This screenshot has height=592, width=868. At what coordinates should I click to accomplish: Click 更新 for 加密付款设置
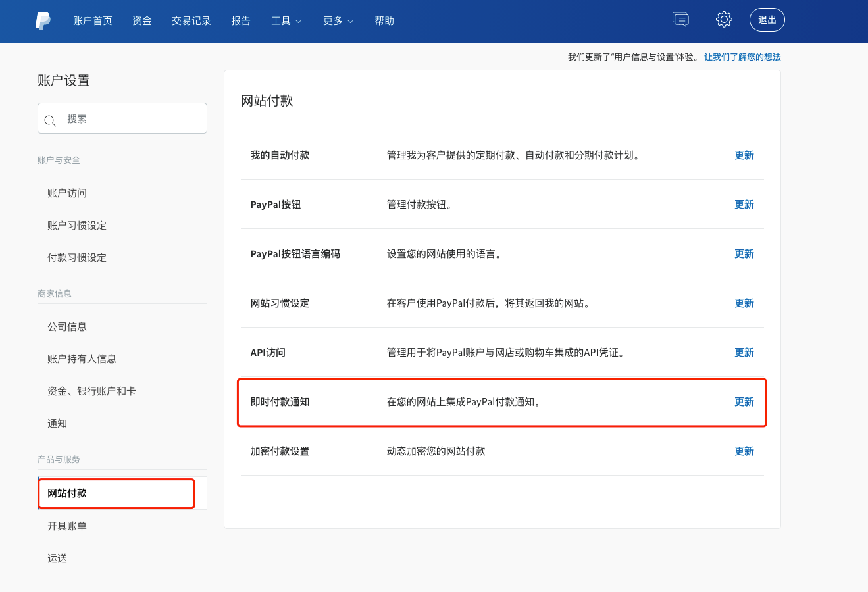point(744,451)
